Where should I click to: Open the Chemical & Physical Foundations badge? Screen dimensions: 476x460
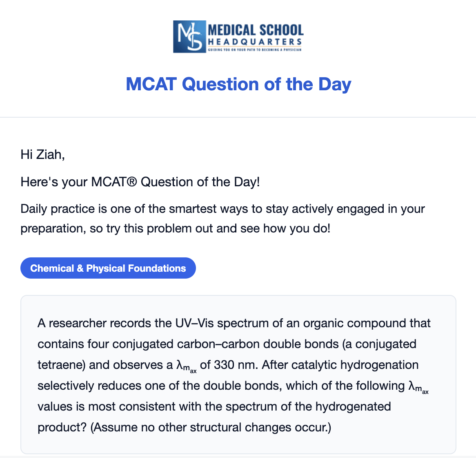pyautogui.click(x=108, y=268)
